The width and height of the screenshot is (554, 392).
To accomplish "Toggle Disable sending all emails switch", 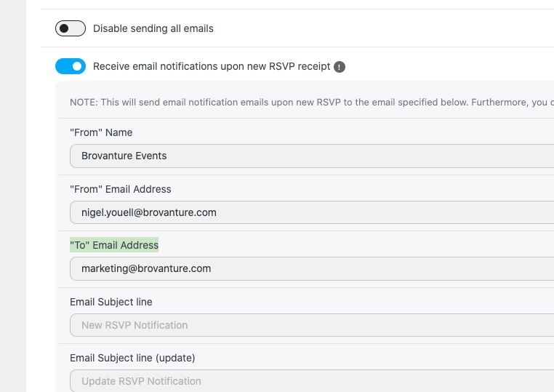I will point(71,28).
